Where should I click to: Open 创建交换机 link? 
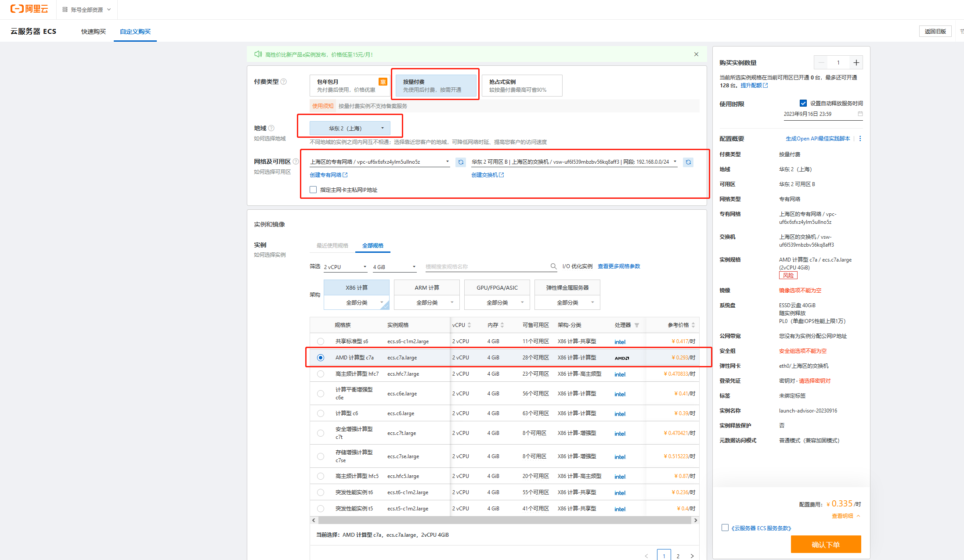point(487,175)
